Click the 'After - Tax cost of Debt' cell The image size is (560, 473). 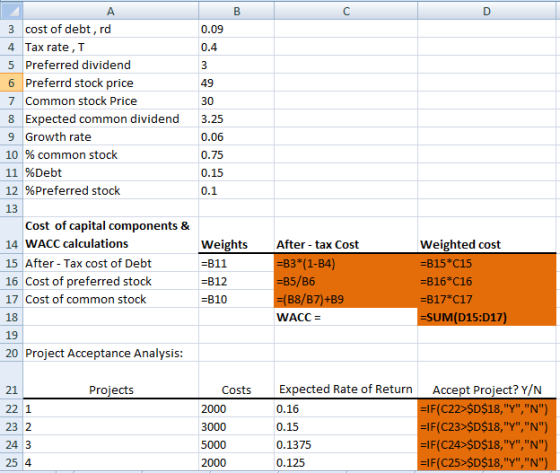click(111, 263)
